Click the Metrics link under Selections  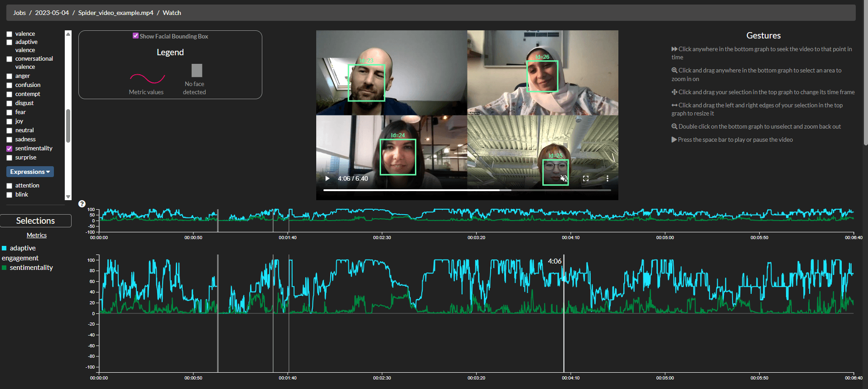37,235
